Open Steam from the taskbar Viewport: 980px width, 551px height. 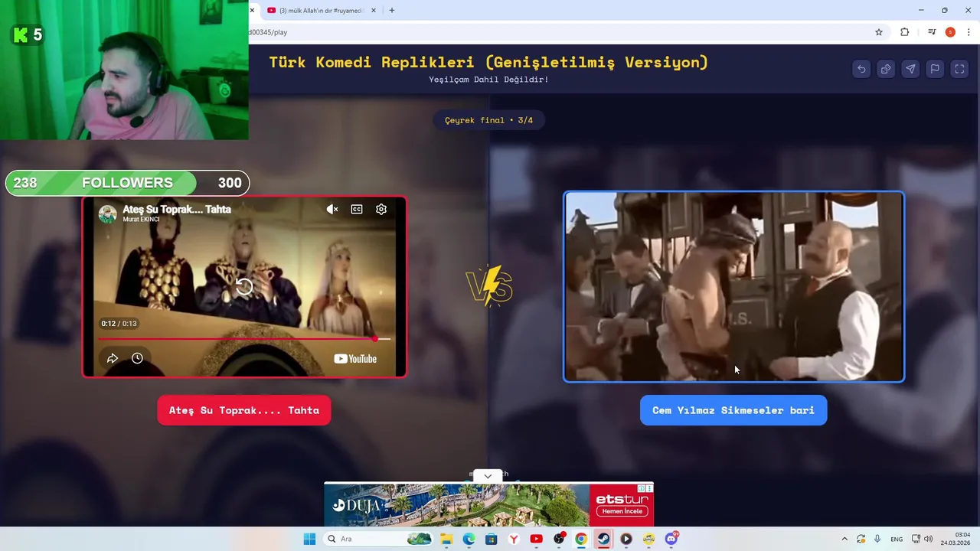(603, 539)
